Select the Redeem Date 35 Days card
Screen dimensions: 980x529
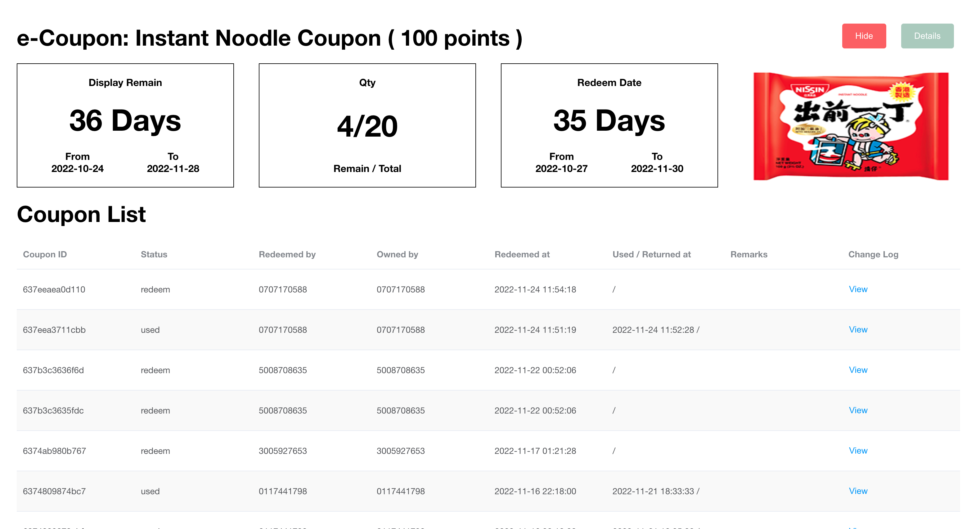(609, 125)
